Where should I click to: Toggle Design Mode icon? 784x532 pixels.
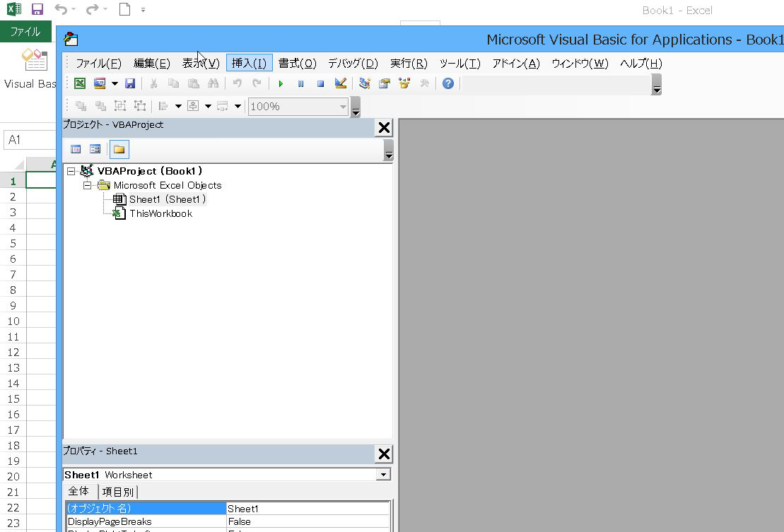click(341, 83)
